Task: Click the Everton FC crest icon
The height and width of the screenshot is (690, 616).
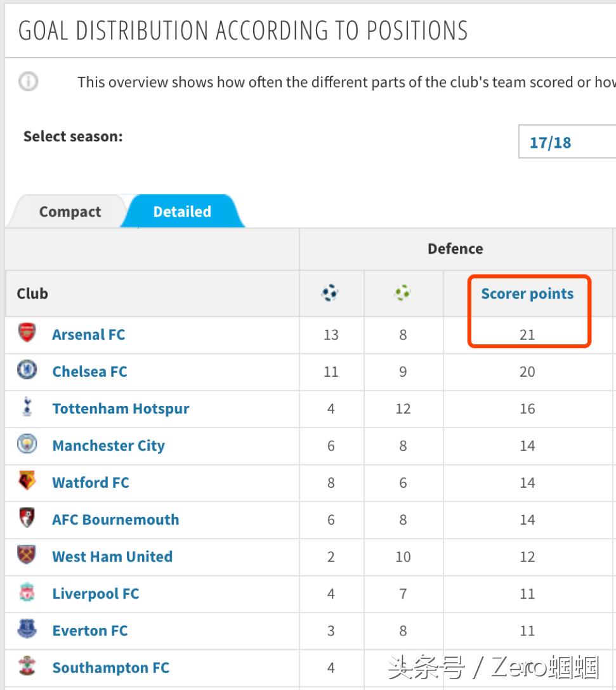Action: (x=27, y=630)
